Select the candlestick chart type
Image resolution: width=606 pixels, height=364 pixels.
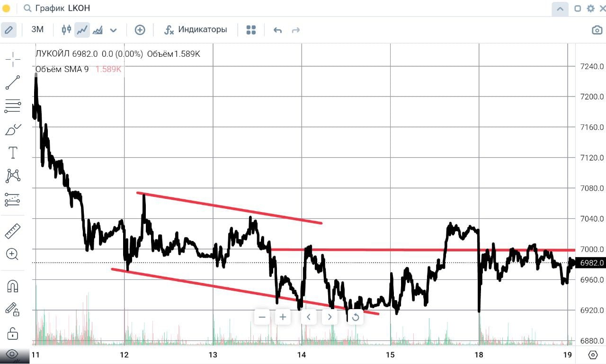click(x=66, y=30)
